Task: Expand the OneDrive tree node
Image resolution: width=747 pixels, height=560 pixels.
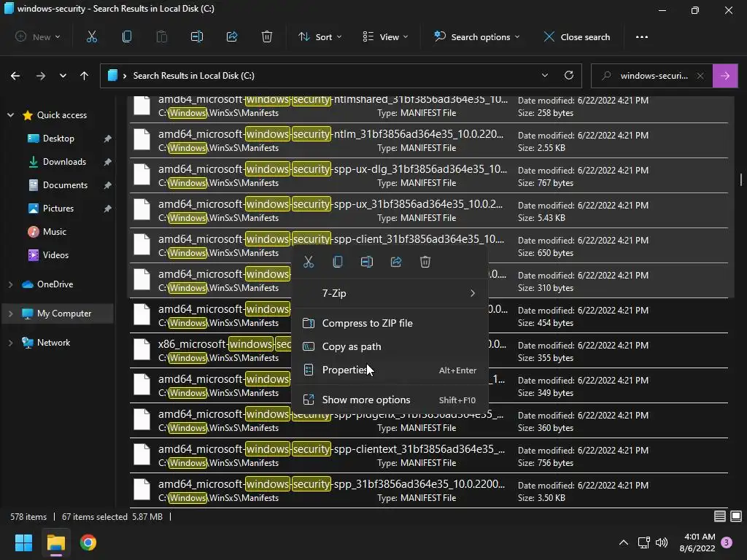Action: tap(10, 284)
